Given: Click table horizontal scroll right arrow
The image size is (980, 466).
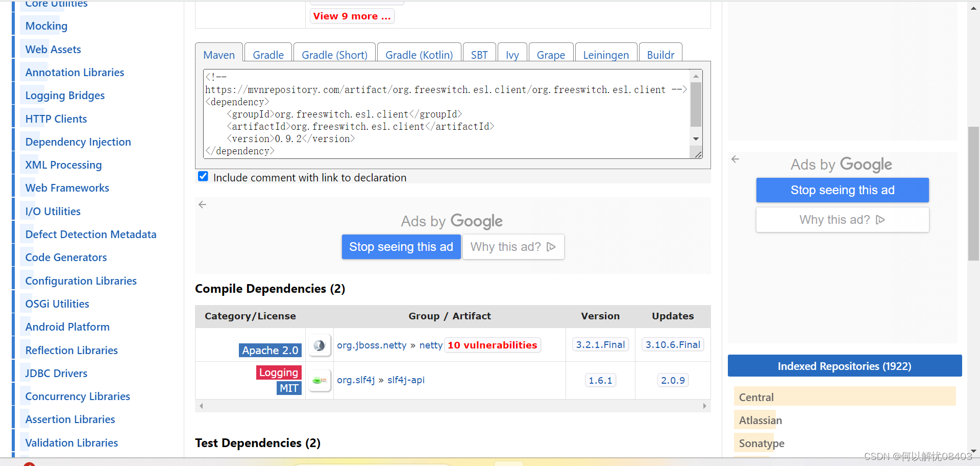Looking at the screenshot, I should click(x=704, y=406).
